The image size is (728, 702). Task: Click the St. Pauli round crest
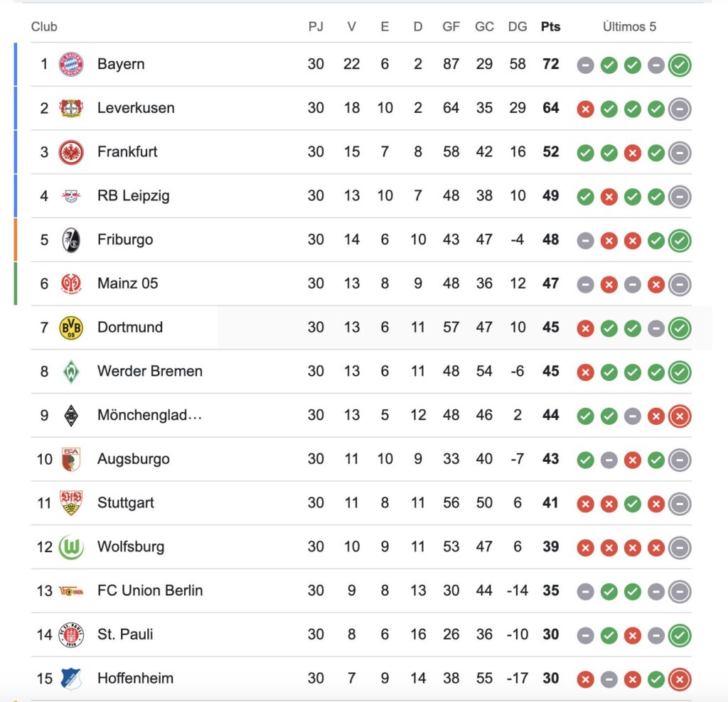point(71,634)
